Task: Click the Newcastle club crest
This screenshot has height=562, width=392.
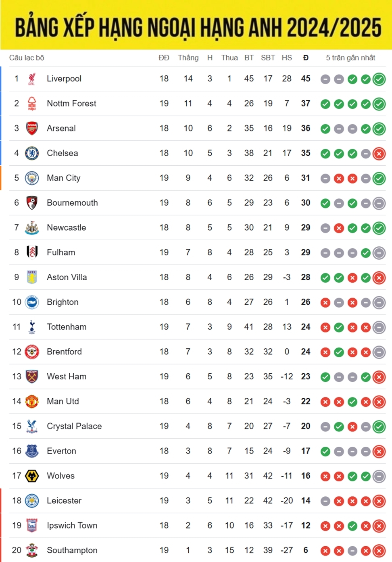Action: point(32,228)
